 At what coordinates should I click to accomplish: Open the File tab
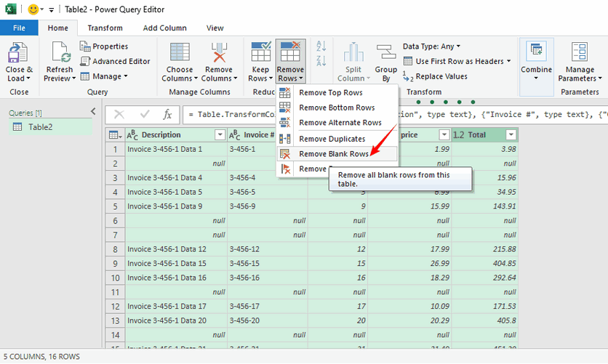tap(19, 28)
